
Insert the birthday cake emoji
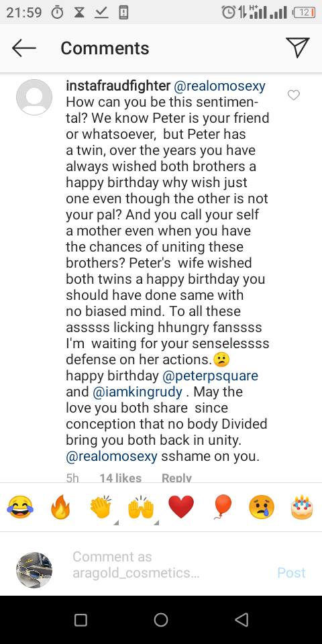(x=302, y=507)
